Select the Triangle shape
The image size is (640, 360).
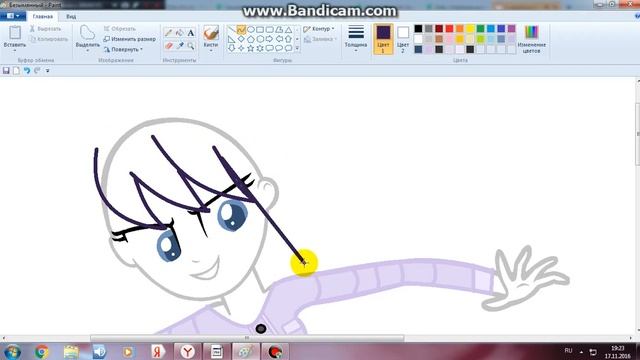pos(288,30)
